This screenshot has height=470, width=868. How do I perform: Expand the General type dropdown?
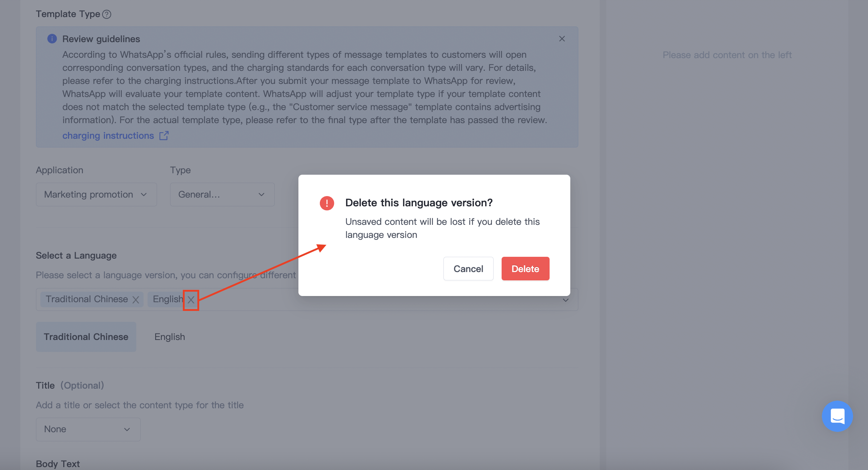[222, 195]
